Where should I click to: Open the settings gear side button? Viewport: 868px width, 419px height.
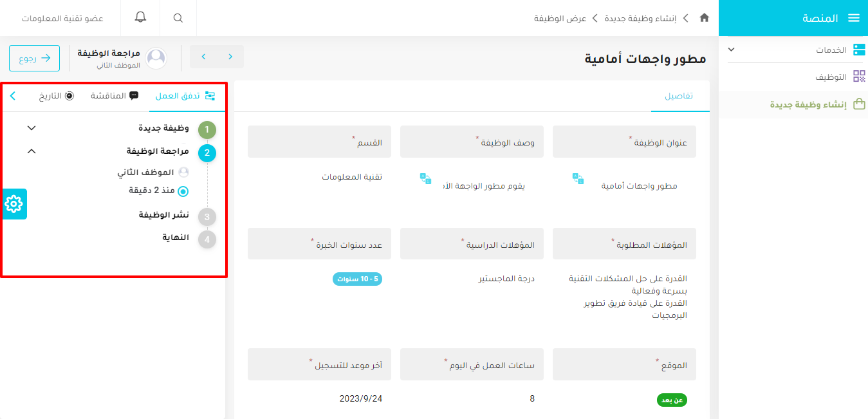[14, 204]
